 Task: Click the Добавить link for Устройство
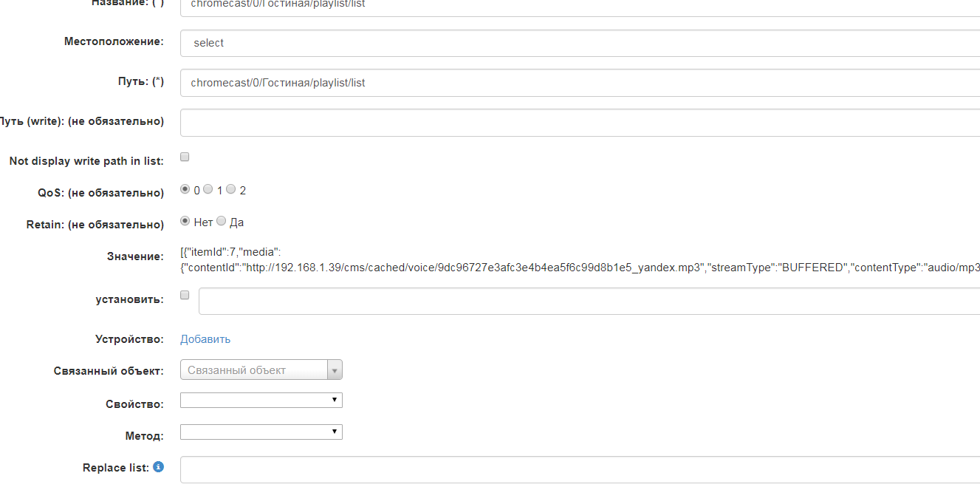(205, 338)
